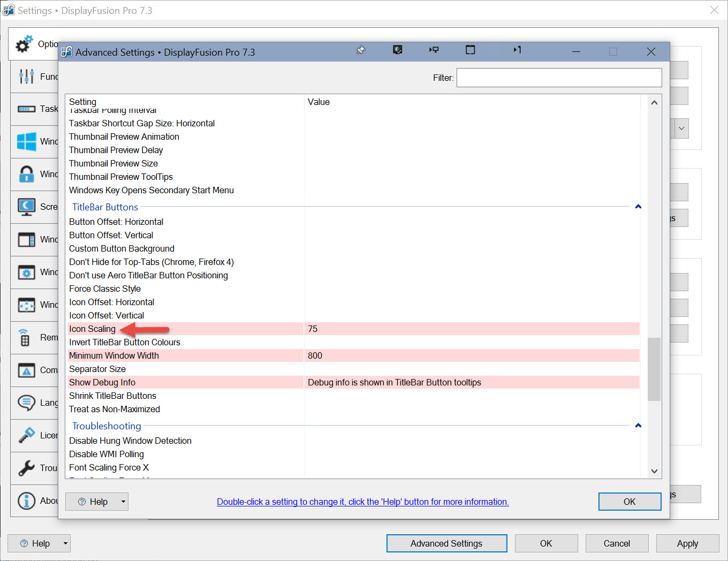Viewport: 728px width, 561px height.
Task: Open the Functions tab with sliders icon
Action: click(x=26, y=77)
